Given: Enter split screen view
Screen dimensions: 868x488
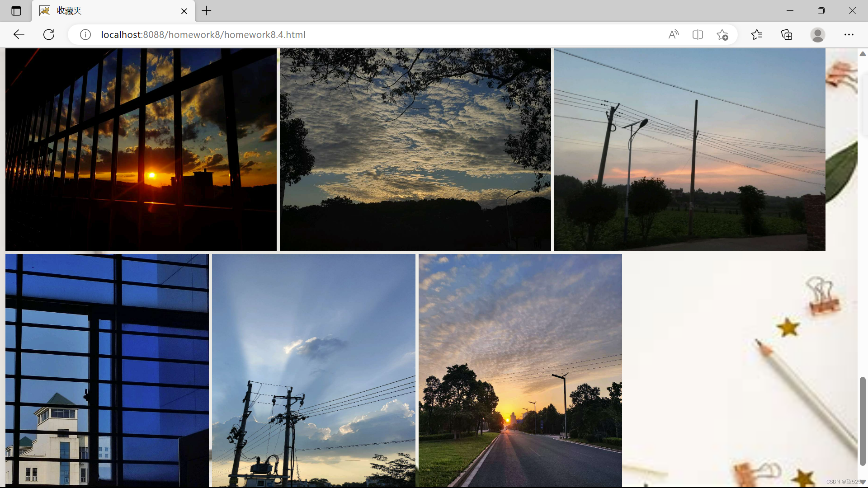Looking at the screenshot, I should pyautogui.click(x=698, y=34).
